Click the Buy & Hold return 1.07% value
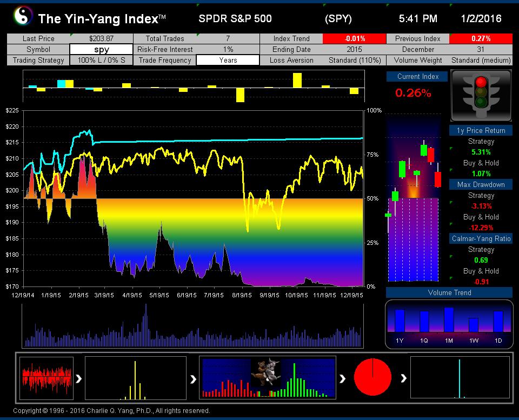The image size is (519, 420). pos(481,174)
